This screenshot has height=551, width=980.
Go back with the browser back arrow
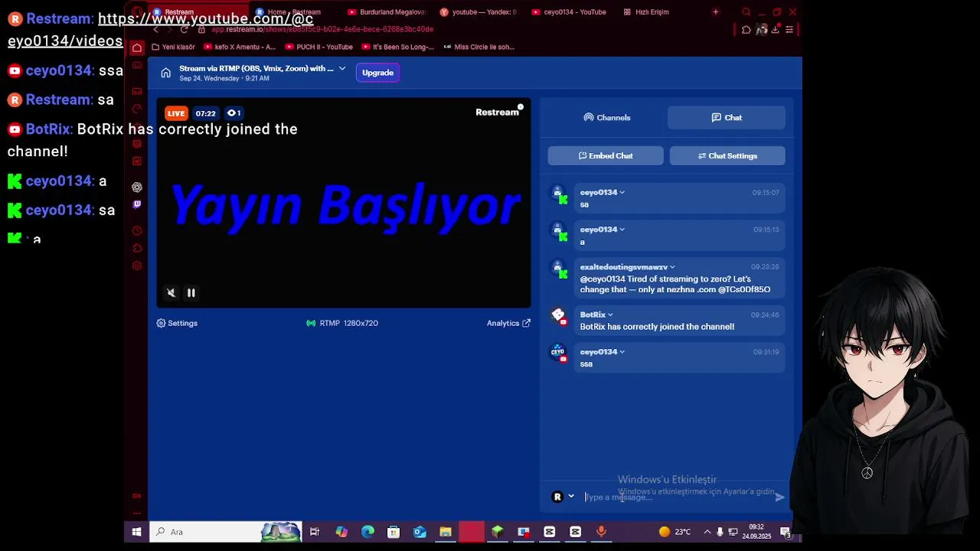(156, 29)
